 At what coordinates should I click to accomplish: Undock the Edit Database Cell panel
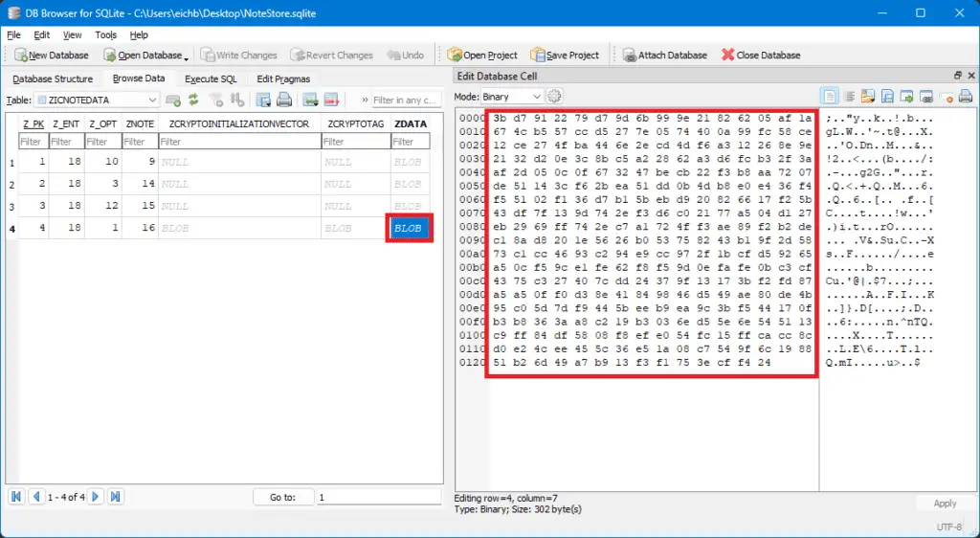[x=957, y=75]
